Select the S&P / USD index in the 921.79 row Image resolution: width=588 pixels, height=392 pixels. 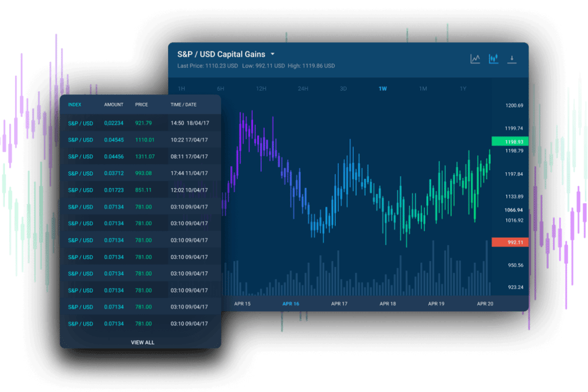pyautogui.click(x=80, y=123)
